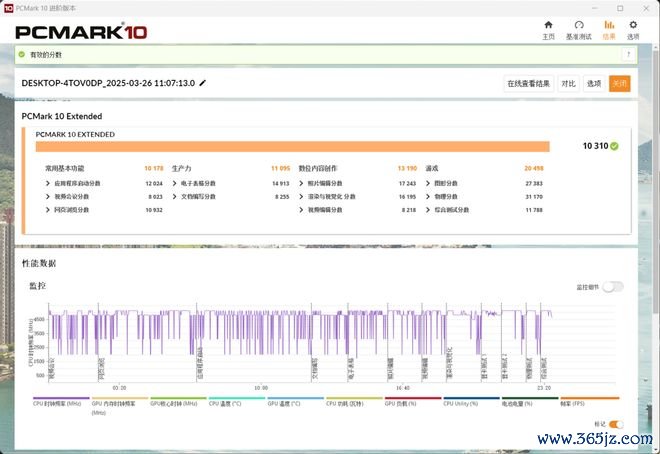Click the 性能数据 section heading
The width and height of the screenshot is (660, 454).
tap(39, 263)
